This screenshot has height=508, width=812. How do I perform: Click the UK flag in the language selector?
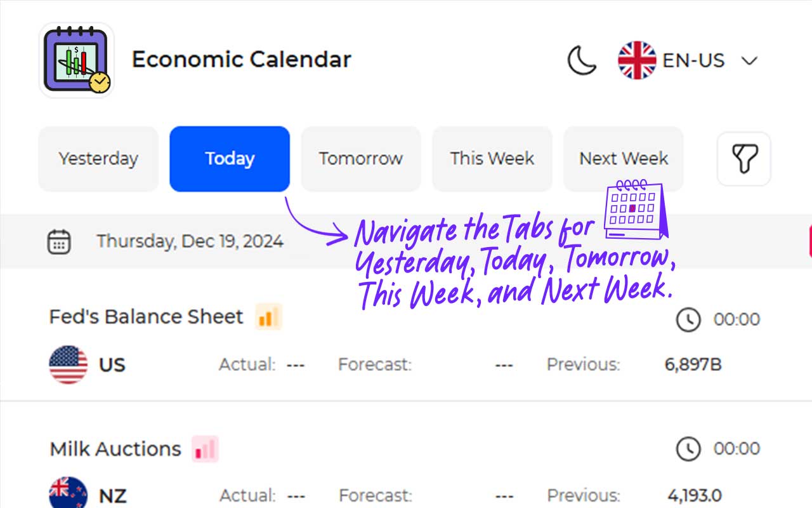pos(637,60)
